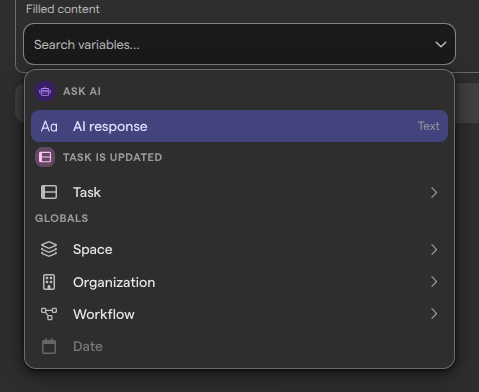This screenshot has height=392, width=479.
Task: Click the Ask AI robot icon
Action: click(45, 91)
